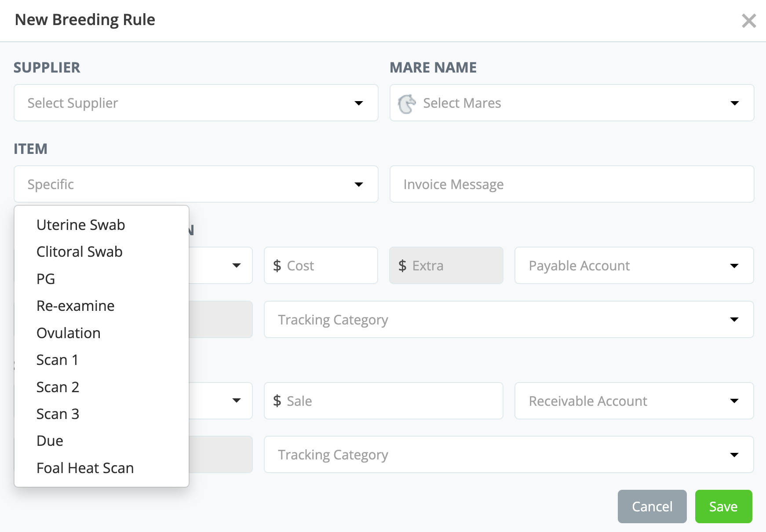Select Scan 1 item

pyautogui.click(x=58, y=360)
